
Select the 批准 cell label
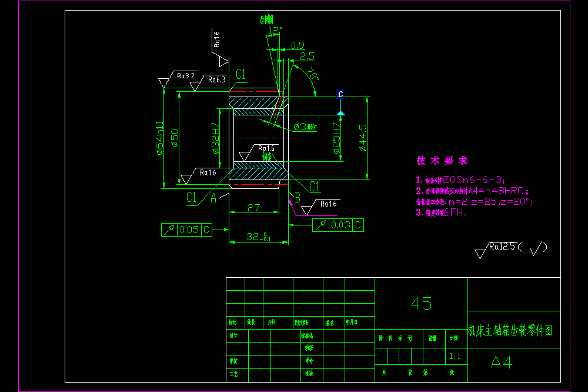pos(309,373)
